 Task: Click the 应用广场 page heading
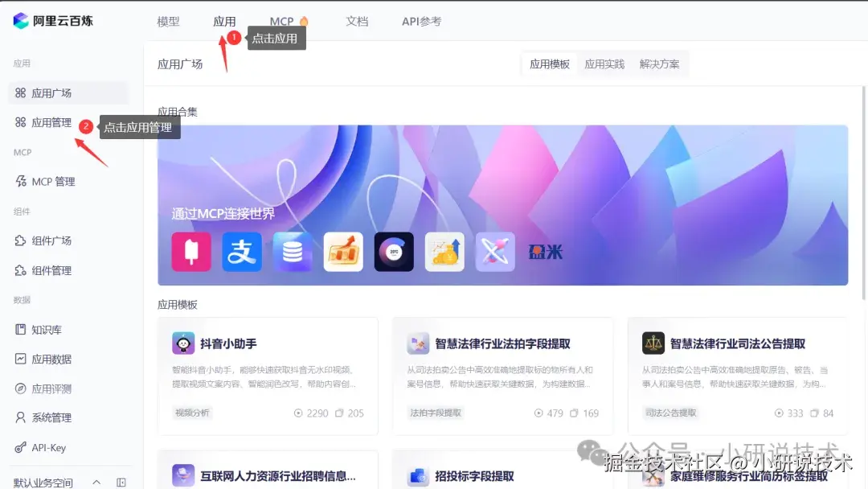(x=180, y=64)
